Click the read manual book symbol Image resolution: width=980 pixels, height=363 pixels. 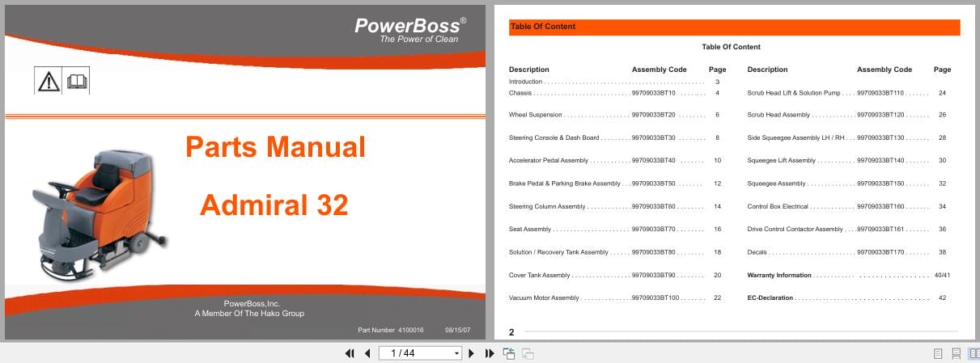tap(76, 81)
